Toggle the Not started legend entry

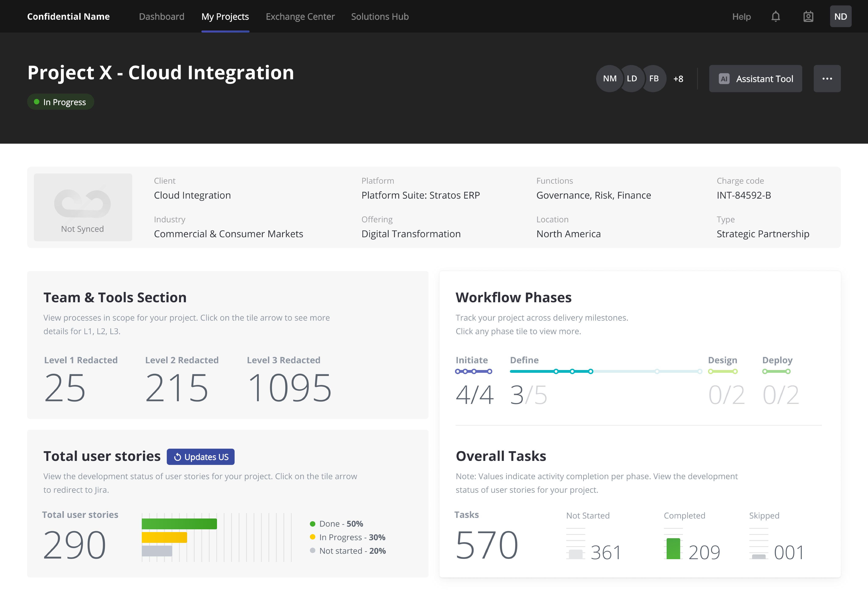352,551
